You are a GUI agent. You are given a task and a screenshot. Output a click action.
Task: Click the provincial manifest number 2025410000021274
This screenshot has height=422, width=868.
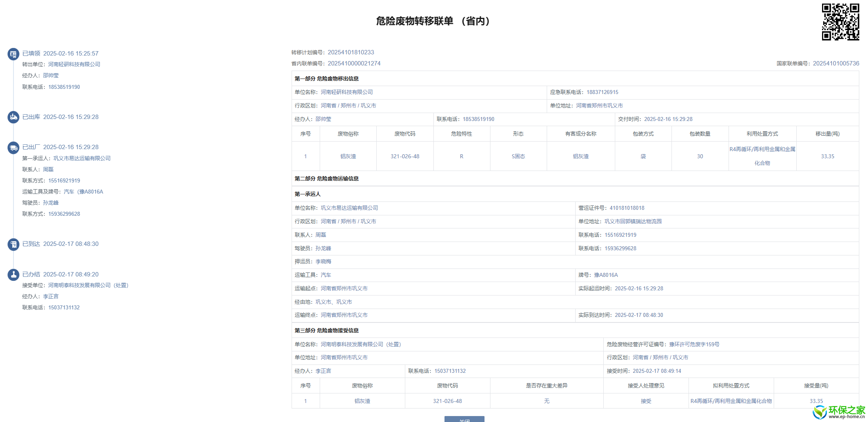[354, 63]
